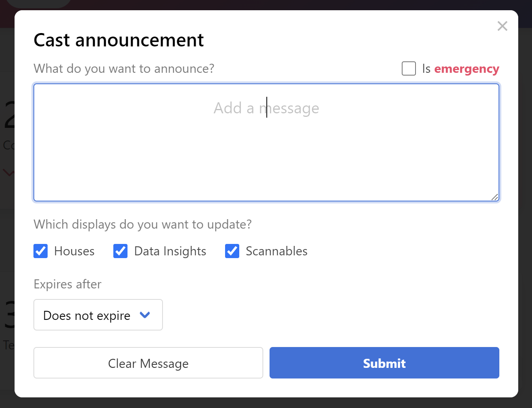Disable the Scannables display checkbox
The width and height of the screenshot is (532, 408).
coord(232,251)
